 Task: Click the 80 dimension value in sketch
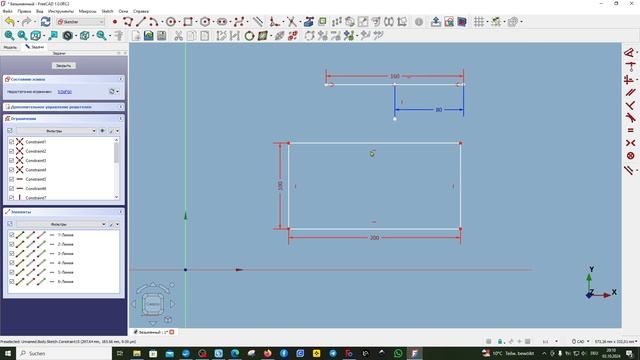tap(439, 110)
